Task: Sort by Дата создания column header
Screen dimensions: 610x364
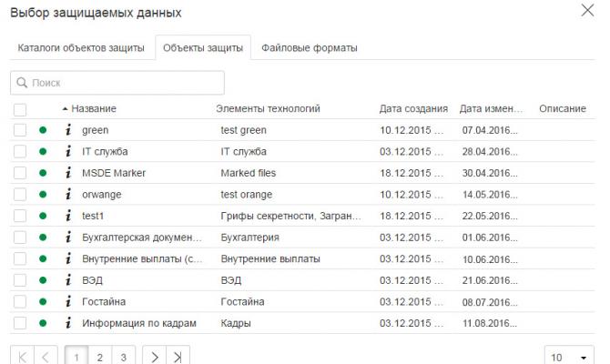Action: (412, 109)
